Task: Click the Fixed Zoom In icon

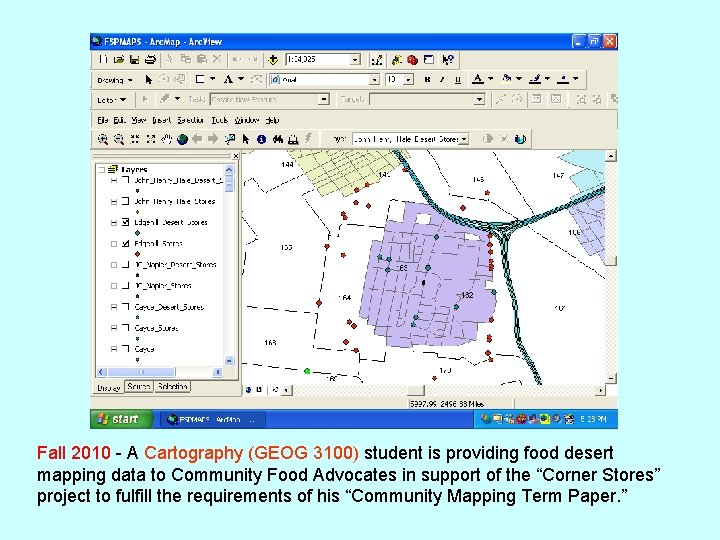Action: pyautogui.click(x=135, y=139)
